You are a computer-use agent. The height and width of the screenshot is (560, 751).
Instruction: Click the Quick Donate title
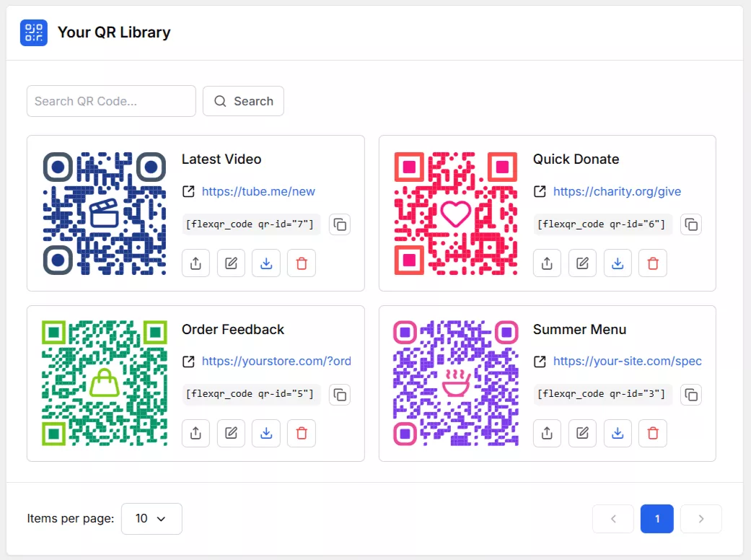click(576, 159)
